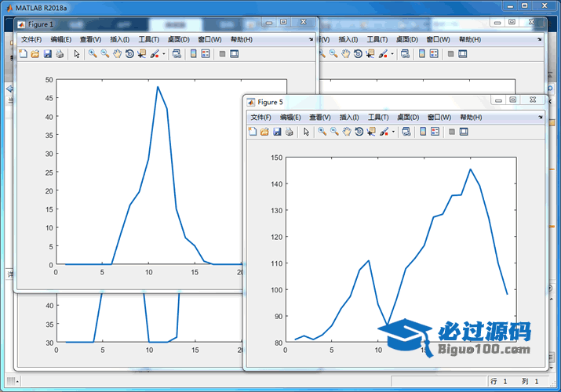The width and height of the screenshot is (561, 392).
Task: Click the dock arrow on Figure 5's menu bar
Action: [540, 117]
